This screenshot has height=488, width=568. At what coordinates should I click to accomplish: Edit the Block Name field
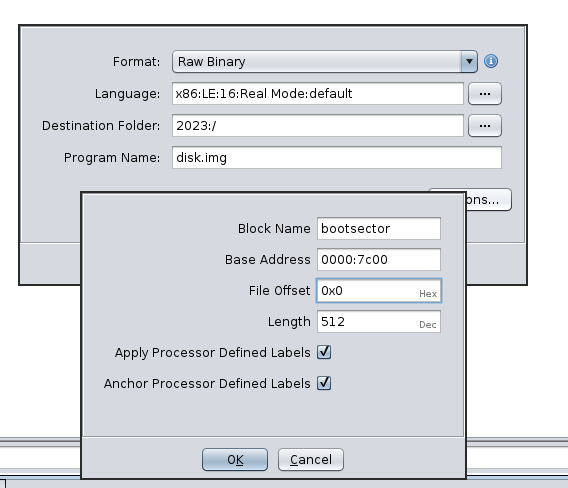(x=379, y=228)
